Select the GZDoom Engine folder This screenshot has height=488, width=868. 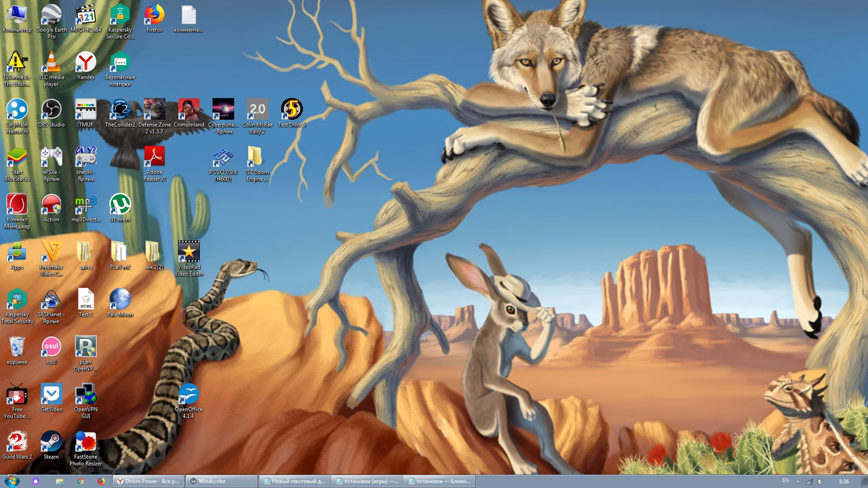click(258, 163)
